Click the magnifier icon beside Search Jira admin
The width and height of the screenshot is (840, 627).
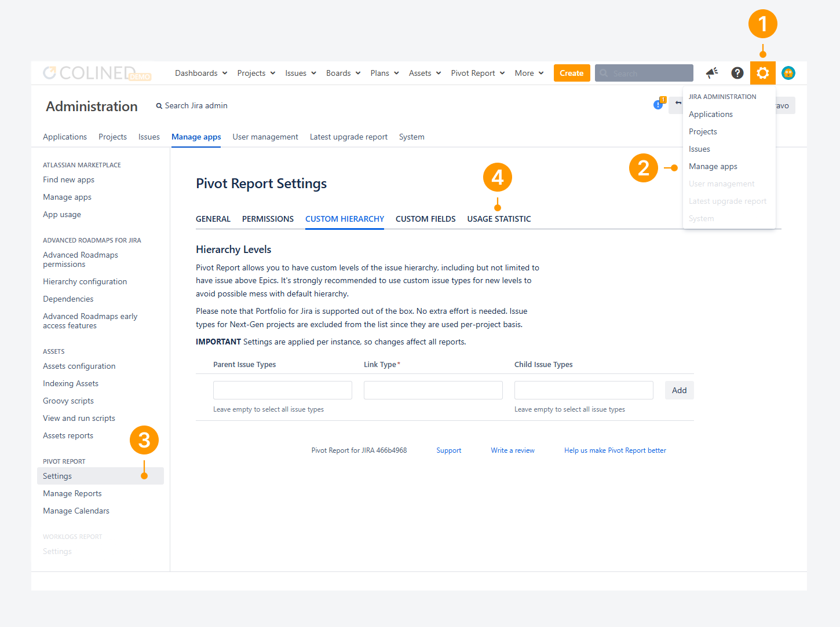(x=159, y=106)
